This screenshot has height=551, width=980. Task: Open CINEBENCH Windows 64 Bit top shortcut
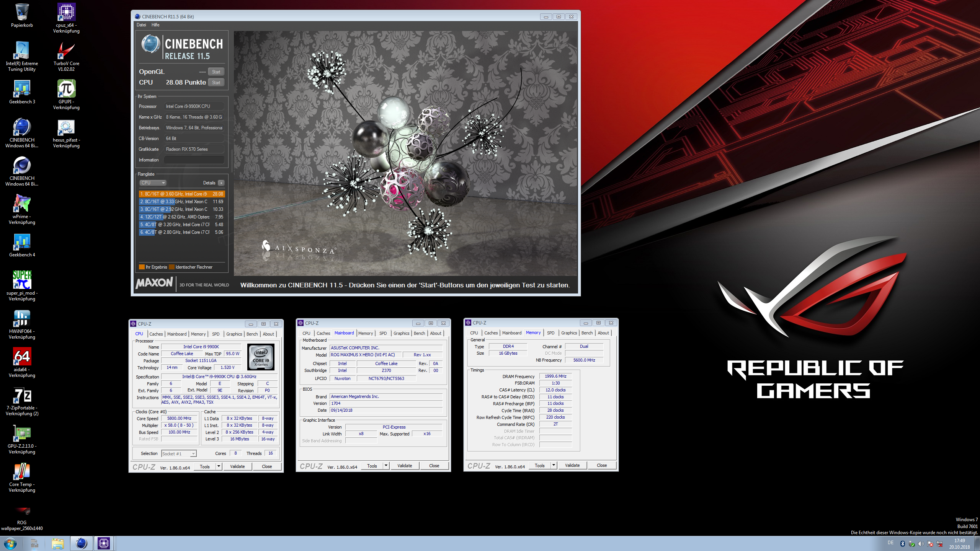click(x=22, y=133)
